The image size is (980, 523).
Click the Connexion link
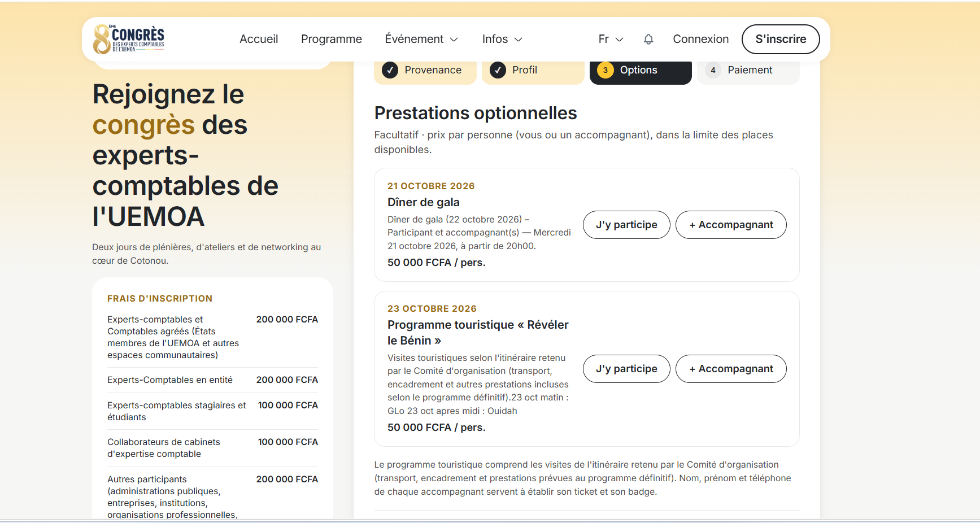tap(701, 39)
